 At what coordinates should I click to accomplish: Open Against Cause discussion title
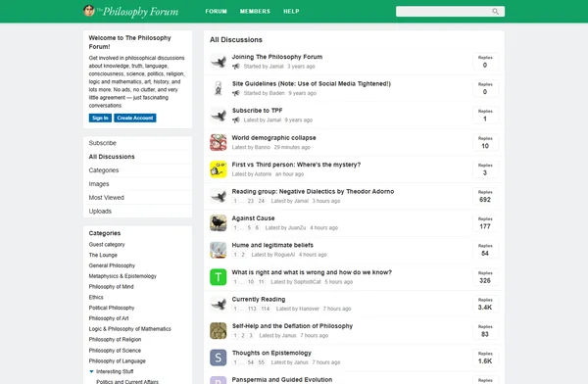click(253, 217)
